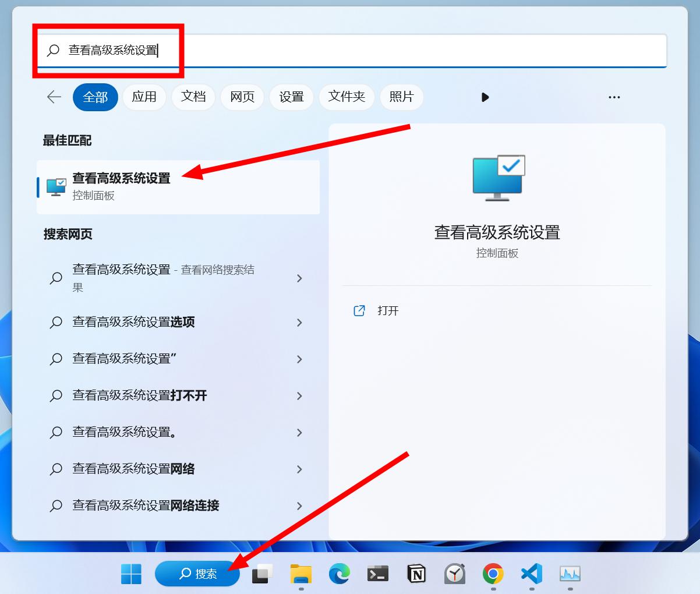Click the search icon beside 查看高级系统设置网络连接
This screenshot has width=700, height=594.
click(56, 506)
